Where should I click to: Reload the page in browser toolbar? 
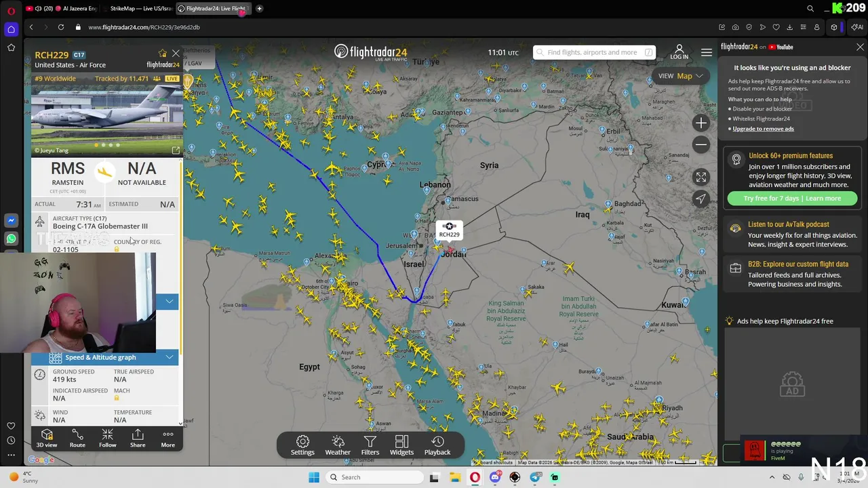[61, 27]
